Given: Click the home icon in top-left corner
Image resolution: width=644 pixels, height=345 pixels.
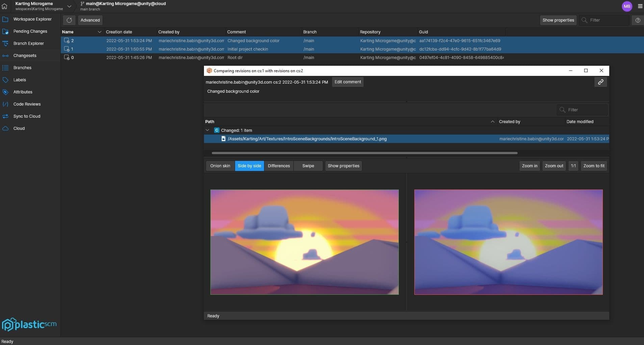Looking at the screenshot, I should pyautogui.click(x=4, y=6).
